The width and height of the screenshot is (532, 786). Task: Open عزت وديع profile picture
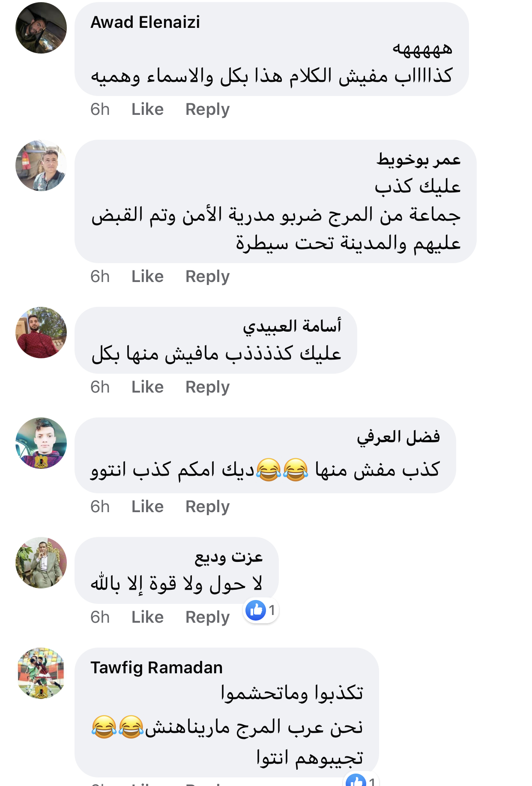pos(41,563)
